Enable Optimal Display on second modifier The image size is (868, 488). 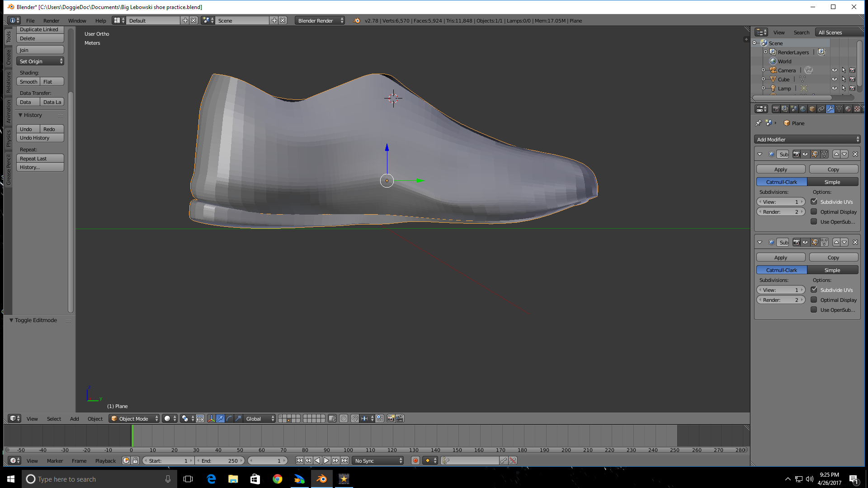pos(814,300)
